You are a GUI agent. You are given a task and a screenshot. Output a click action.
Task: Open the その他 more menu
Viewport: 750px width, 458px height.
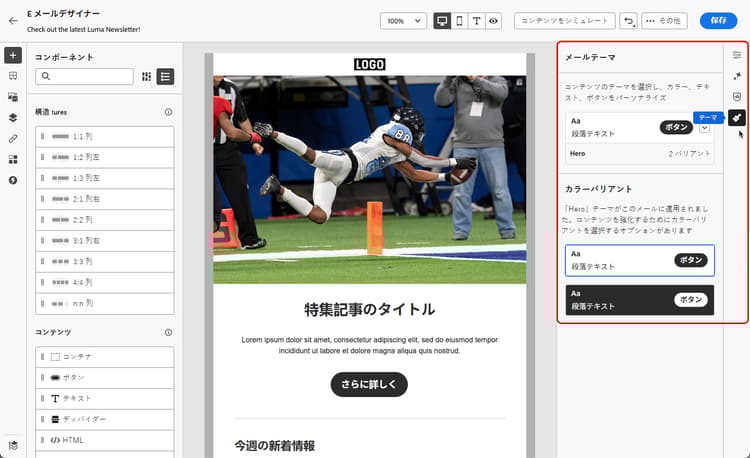coord(664,21)
